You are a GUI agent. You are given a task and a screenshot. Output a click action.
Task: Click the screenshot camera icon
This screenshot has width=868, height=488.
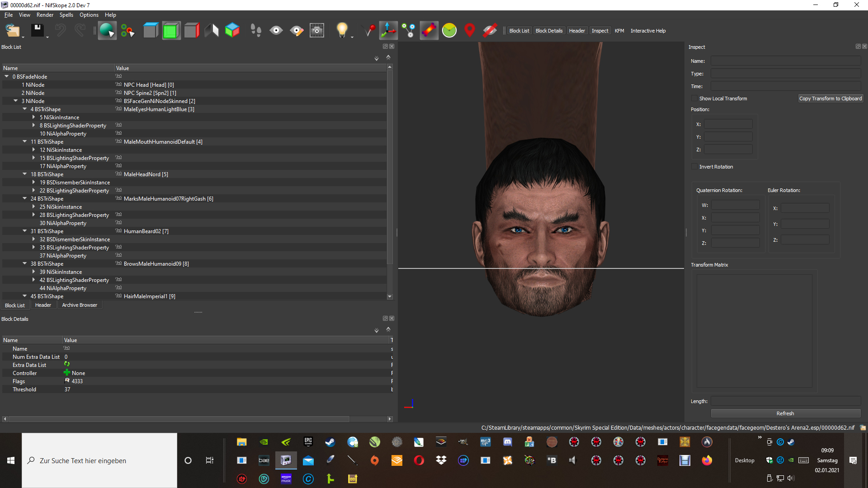[x=317, y=31]
